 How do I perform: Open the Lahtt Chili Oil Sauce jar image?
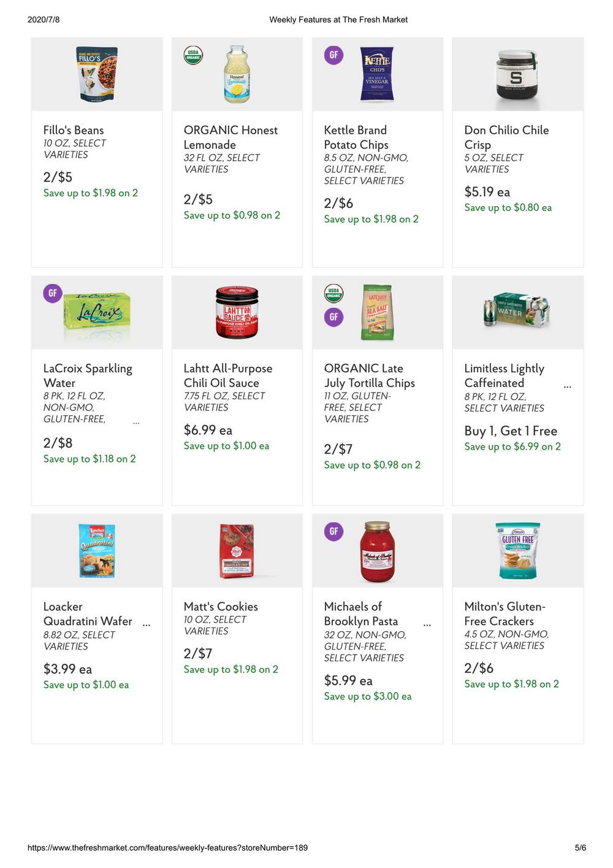click(x=237, y=313)
